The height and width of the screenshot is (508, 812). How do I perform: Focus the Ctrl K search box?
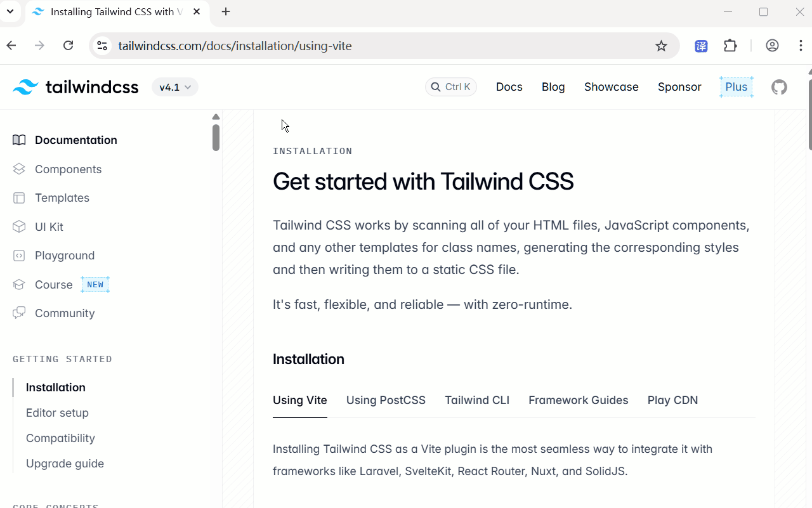451,87
